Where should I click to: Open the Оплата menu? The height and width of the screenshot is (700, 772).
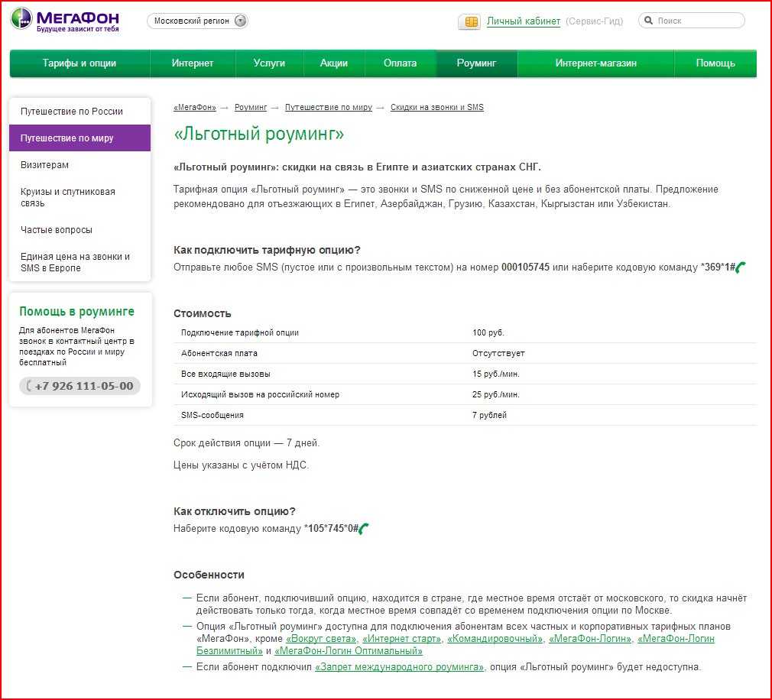click(401, 63)
